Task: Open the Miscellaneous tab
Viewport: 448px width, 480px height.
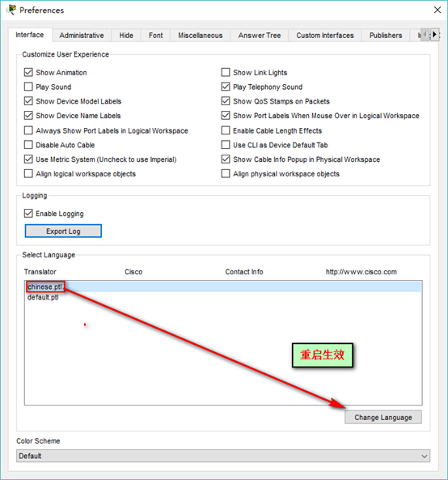Action: tap(201, 36)
